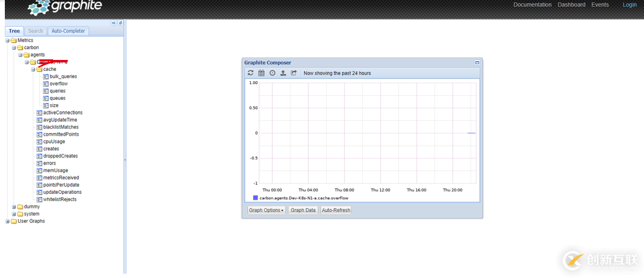Open the Events link in header

click(x=600, y=5)
